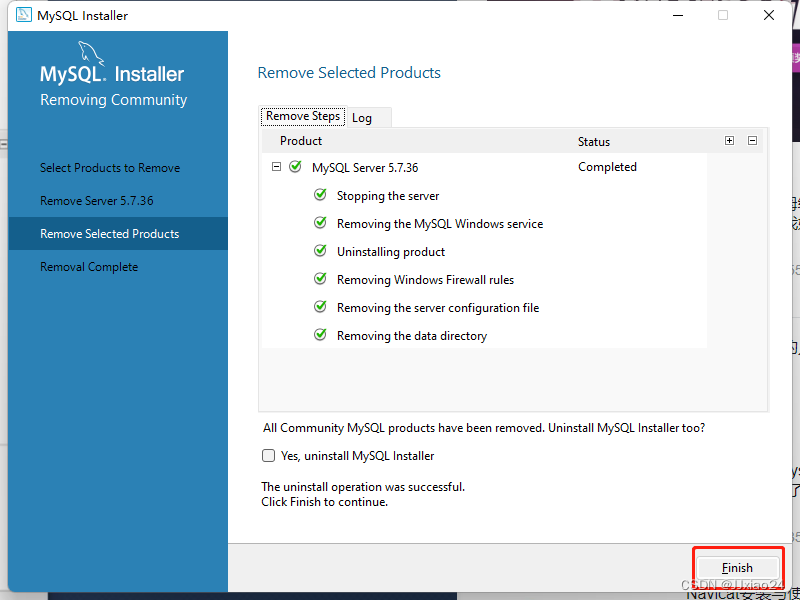
Task: Click the green check beside MySQL Server 5.7.36
Action: (295, 166)
